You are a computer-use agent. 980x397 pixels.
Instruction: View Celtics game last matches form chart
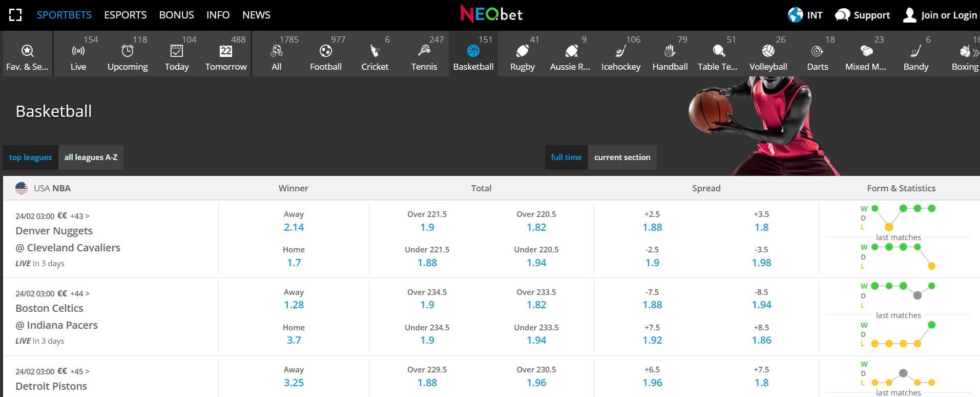pyautogui.click(x=898, y=315)
